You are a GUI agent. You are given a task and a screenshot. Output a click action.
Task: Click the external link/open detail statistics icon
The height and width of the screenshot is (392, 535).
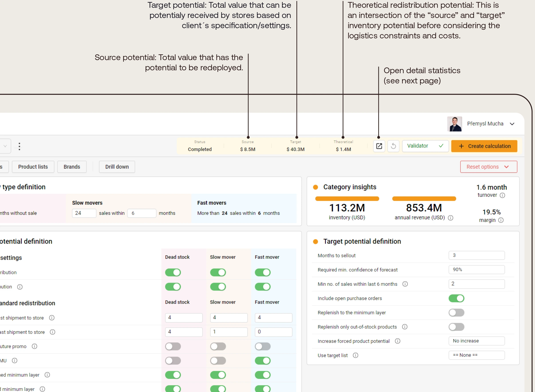[379, 146]
